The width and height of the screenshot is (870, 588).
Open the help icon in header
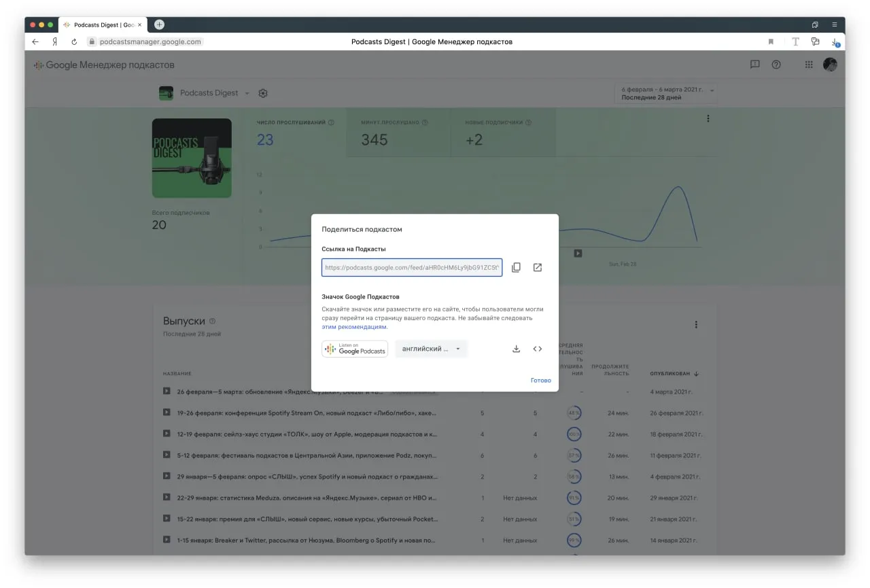point(776,65)
